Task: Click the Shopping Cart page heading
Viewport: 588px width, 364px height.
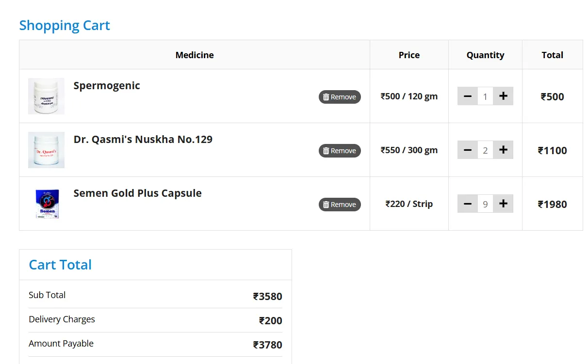Action: 65,25
